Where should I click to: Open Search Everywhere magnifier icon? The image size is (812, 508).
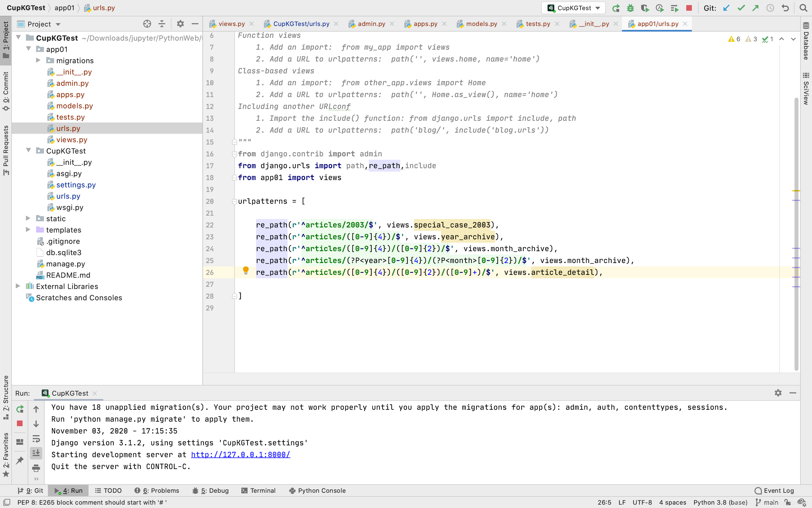803,8
